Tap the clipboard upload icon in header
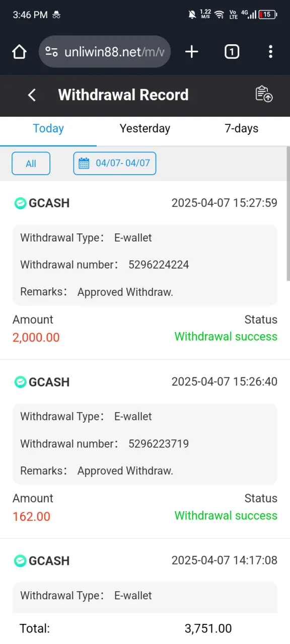 (x=264, y=95)
